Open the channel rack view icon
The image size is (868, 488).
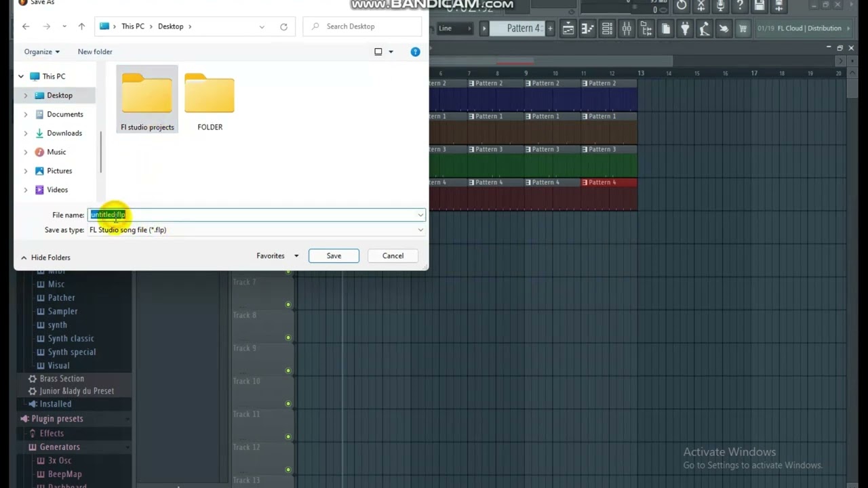pos(607,28)
